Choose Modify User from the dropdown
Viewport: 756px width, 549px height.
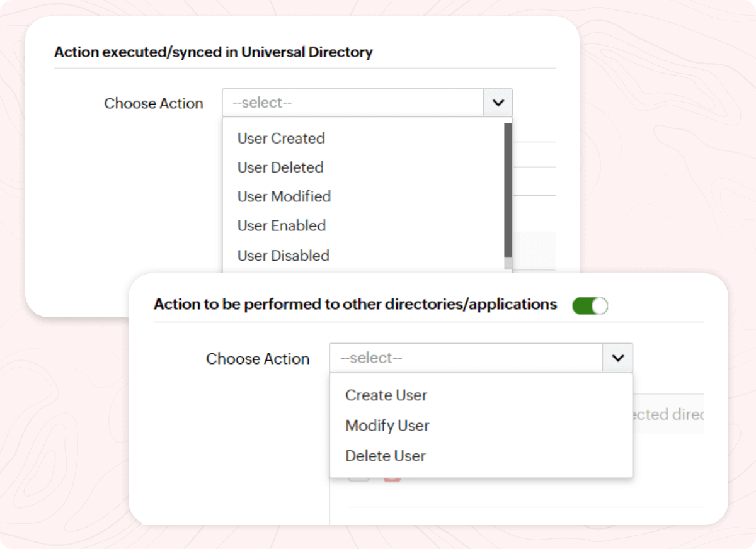coord(387,426)
